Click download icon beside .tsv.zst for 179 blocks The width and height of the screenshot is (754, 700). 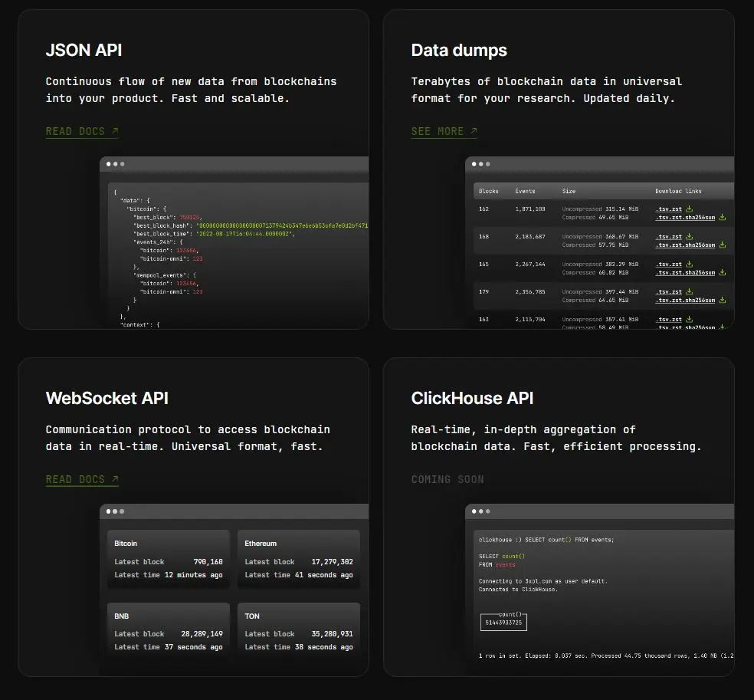689,291
